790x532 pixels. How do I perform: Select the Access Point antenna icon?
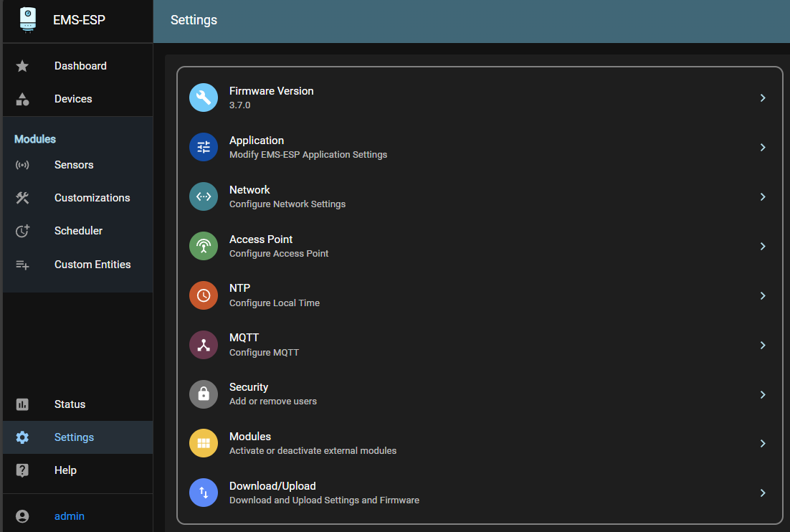[x=204, y=245]
